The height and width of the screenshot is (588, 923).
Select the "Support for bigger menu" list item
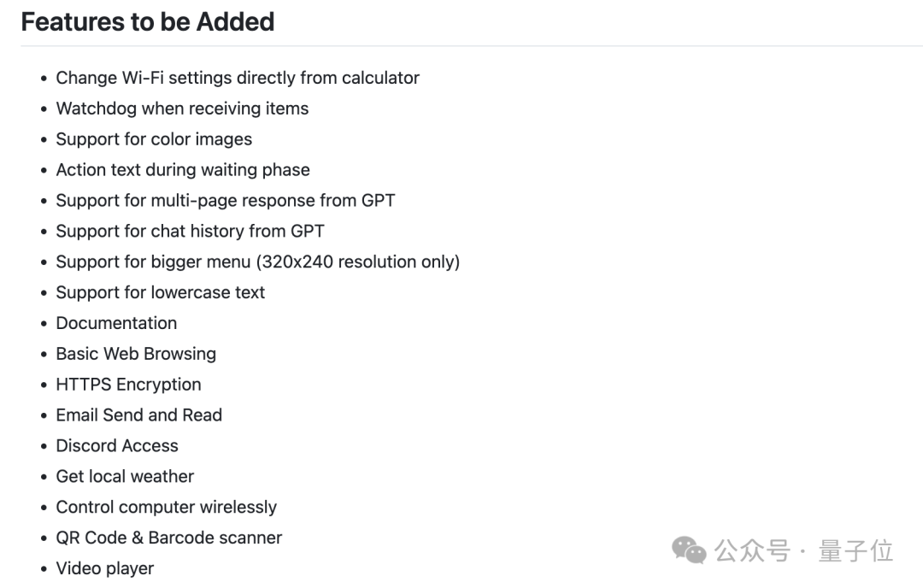[257, 262]
